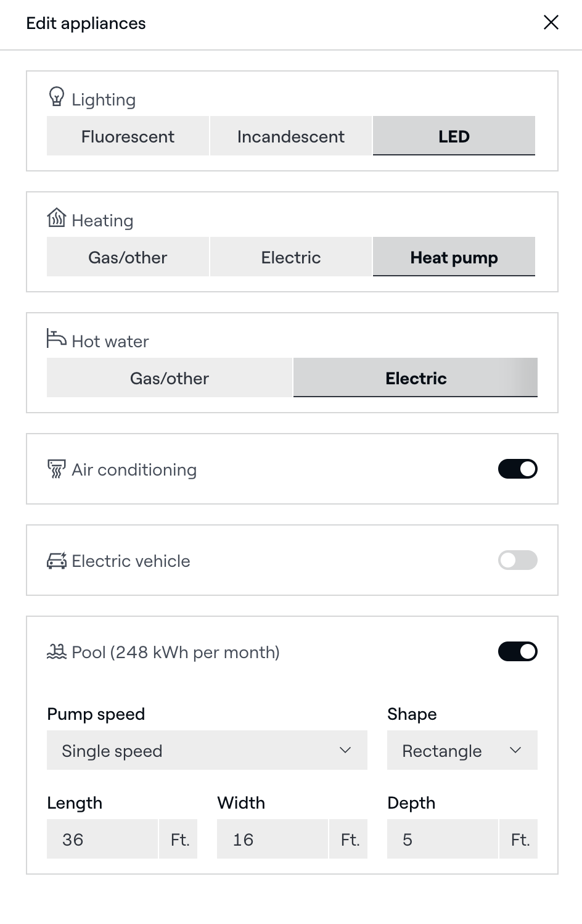The height and width of the screenshot is (924, 582).
Task: Turn off the Air conditioning toggle
Action: click(517, 469)
